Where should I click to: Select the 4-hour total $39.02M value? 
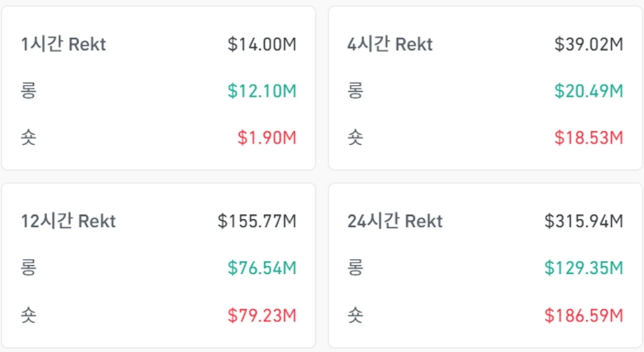coord(588,44)
